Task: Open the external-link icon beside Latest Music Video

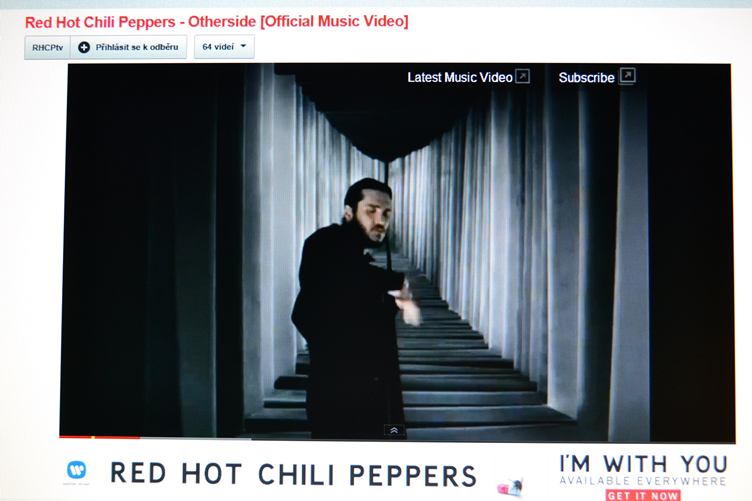Action: tap(522, 76)
